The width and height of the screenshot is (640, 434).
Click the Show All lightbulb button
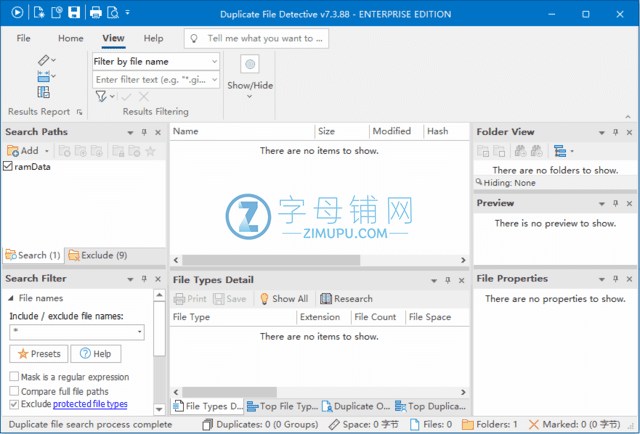point(283,298)
